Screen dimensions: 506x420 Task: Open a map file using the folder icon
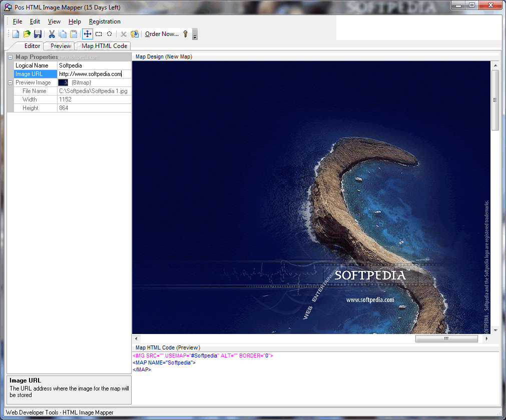pyautogui.click(x=27, y=34)
